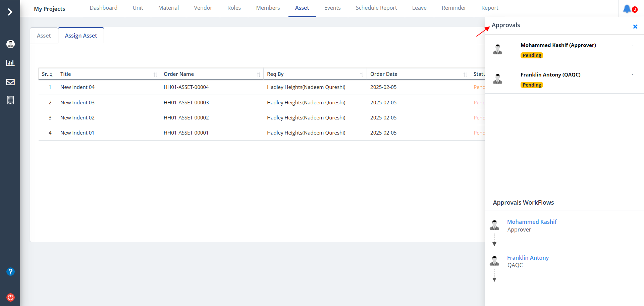The image size is (644, 306).
Task: Open the Mohammed Kashif workflow link
Action: (532, 222)
